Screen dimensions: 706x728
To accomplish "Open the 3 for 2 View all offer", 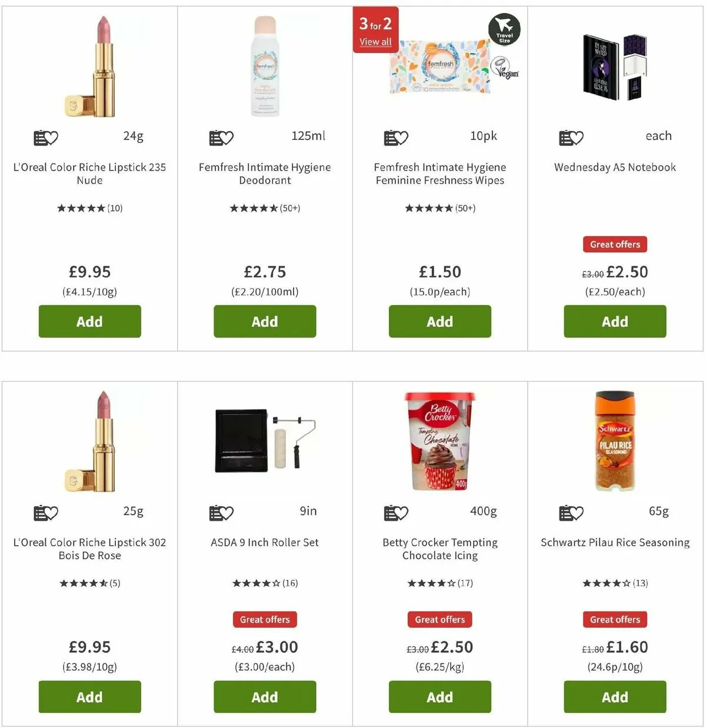I will pos(375,42).
